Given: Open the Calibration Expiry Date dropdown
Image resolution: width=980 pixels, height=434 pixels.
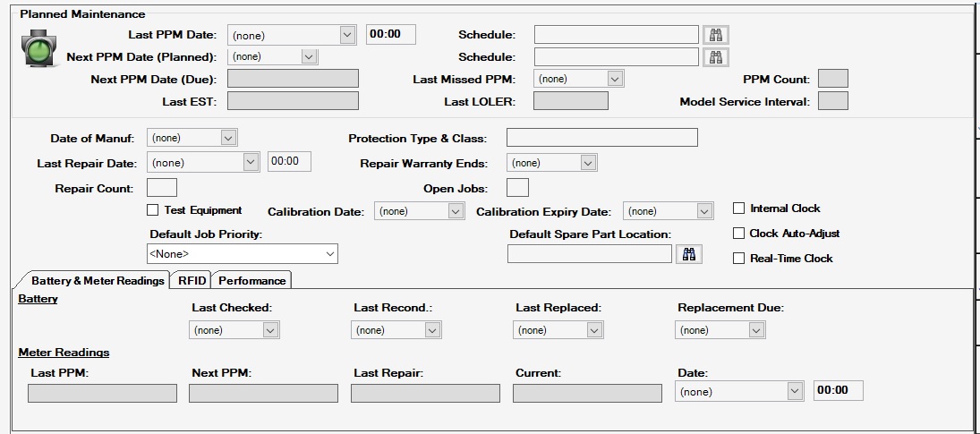Looking at the screenshot, I should click(x=705, y=211).
